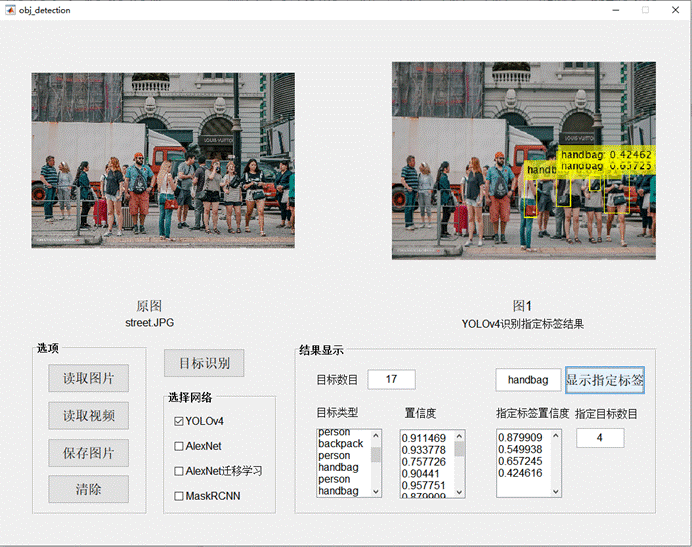Click the 结果显示 panel title
The height and width of the screenshot is (547, 692).
321,350
